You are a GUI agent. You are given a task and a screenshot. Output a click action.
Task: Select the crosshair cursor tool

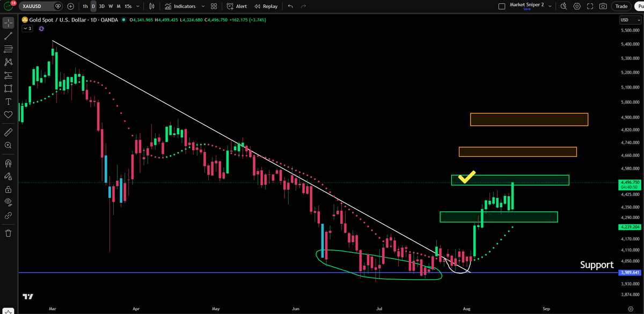(x=9, y=23)
